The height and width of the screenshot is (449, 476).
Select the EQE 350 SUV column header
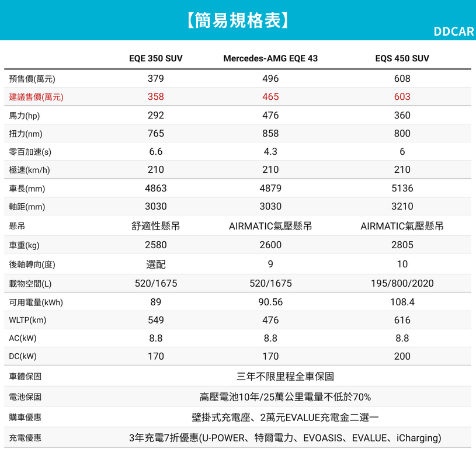click(156, 58)
